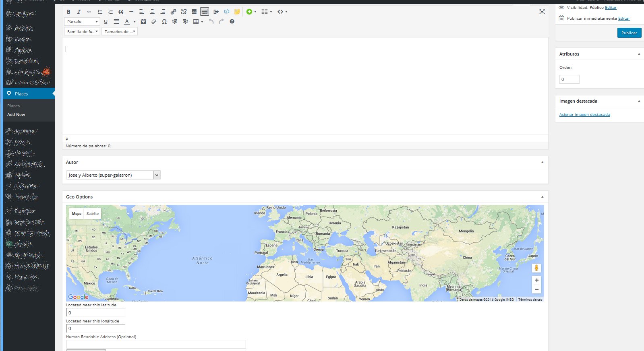Paste as plain text
The width and height of the screenshot is (644, 351).
point(143,22)
